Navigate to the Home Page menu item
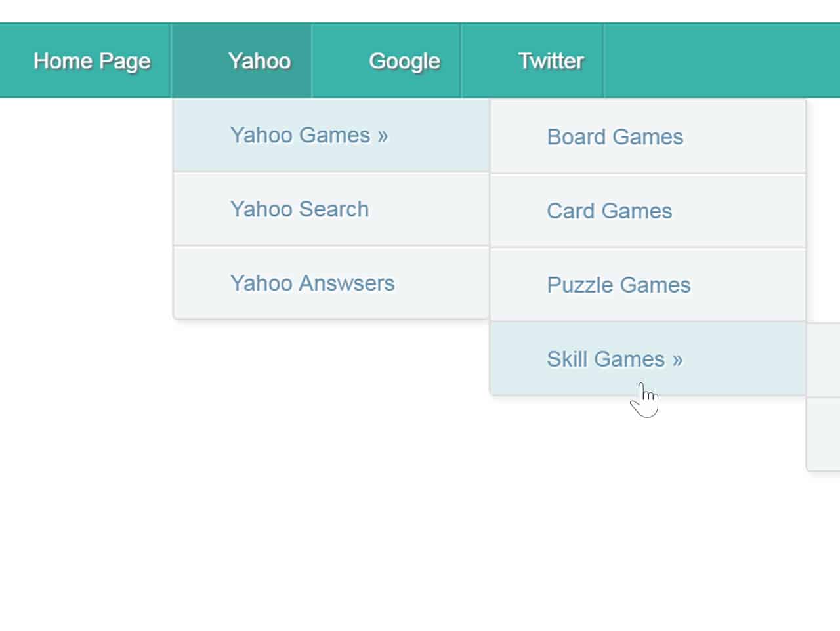Viewport: 840px width, 631px height. 92,60
